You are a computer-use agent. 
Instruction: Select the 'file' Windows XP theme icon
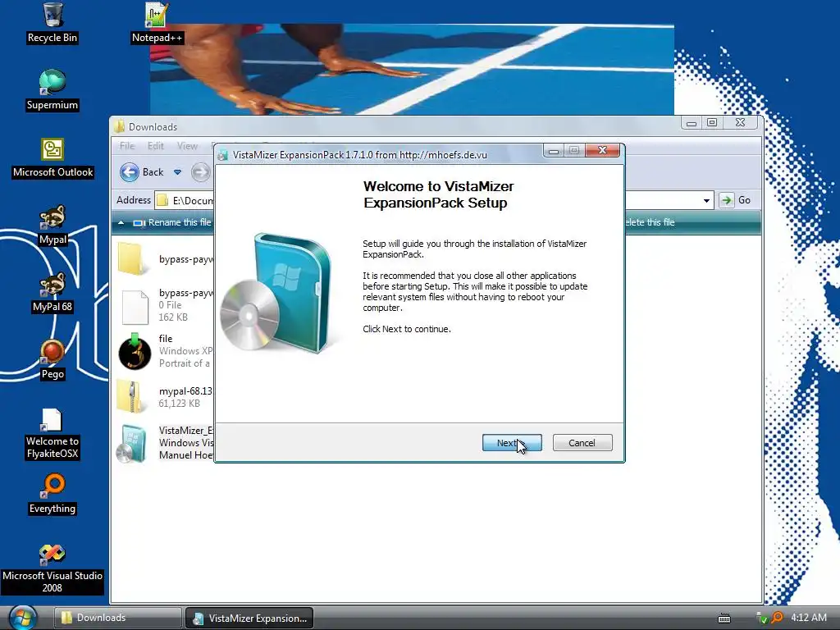(135, 351)
